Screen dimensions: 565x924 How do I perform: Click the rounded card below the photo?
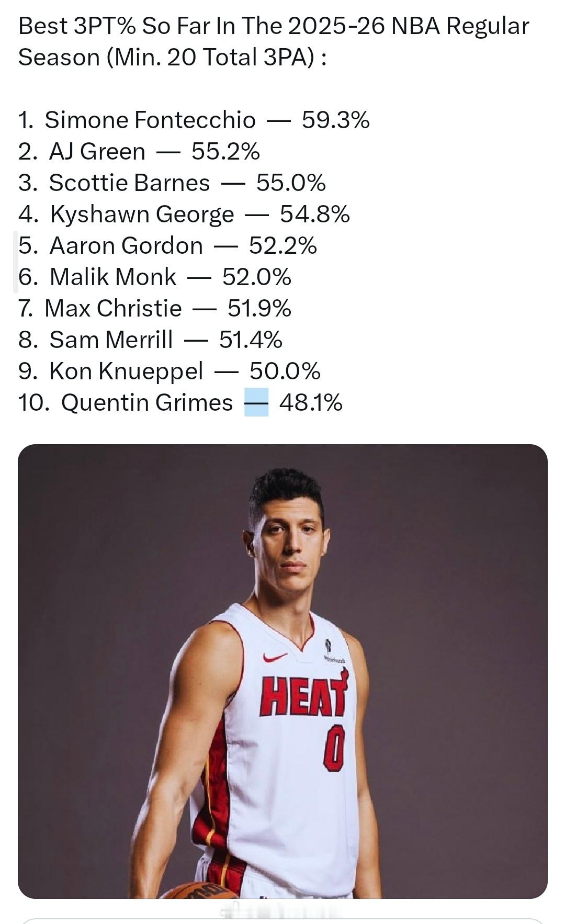tap(282, 920)
